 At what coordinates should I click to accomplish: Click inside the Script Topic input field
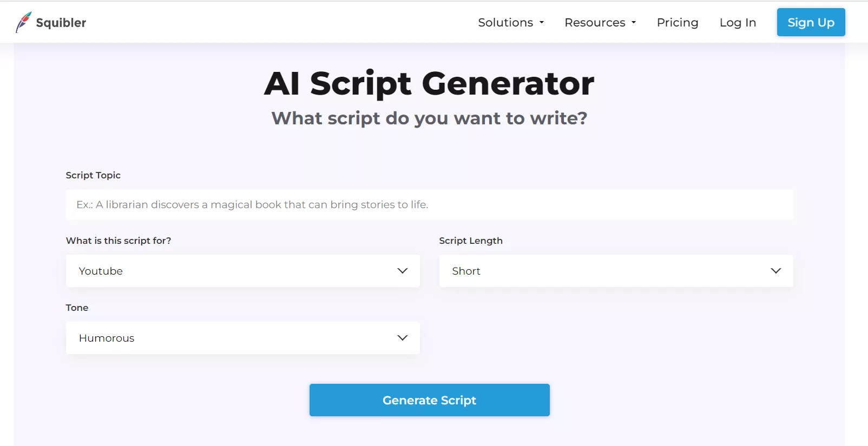point(429,204)
